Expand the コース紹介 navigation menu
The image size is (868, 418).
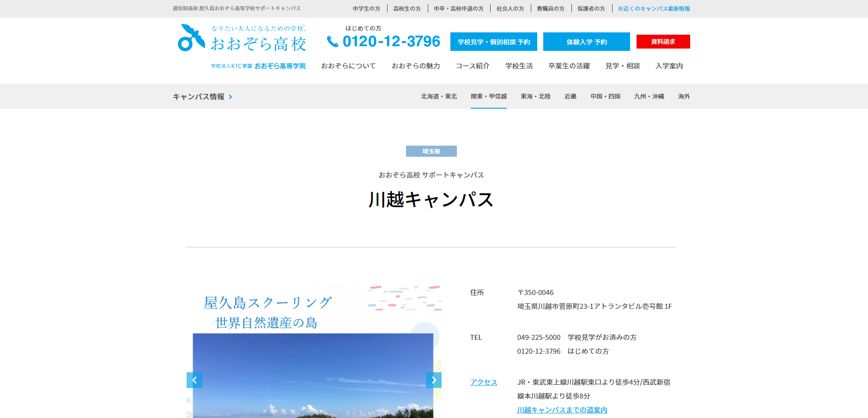click(x=473, y=66)
